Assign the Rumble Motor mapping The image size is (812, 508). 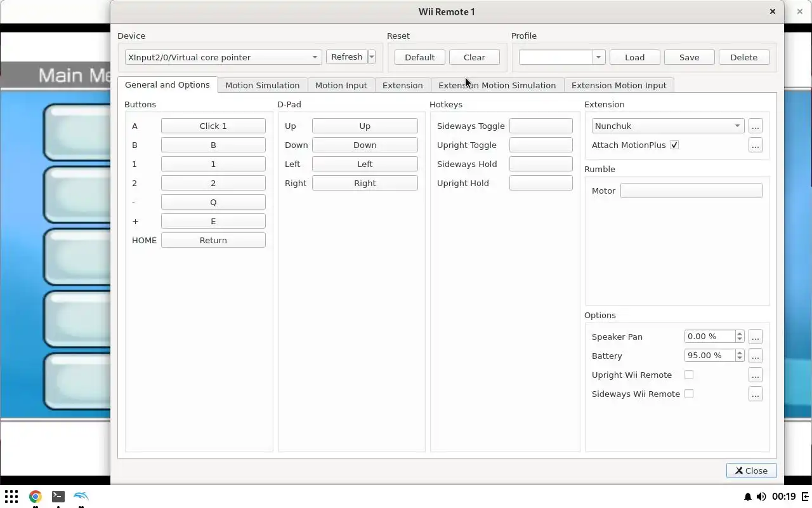click(691, 190)
